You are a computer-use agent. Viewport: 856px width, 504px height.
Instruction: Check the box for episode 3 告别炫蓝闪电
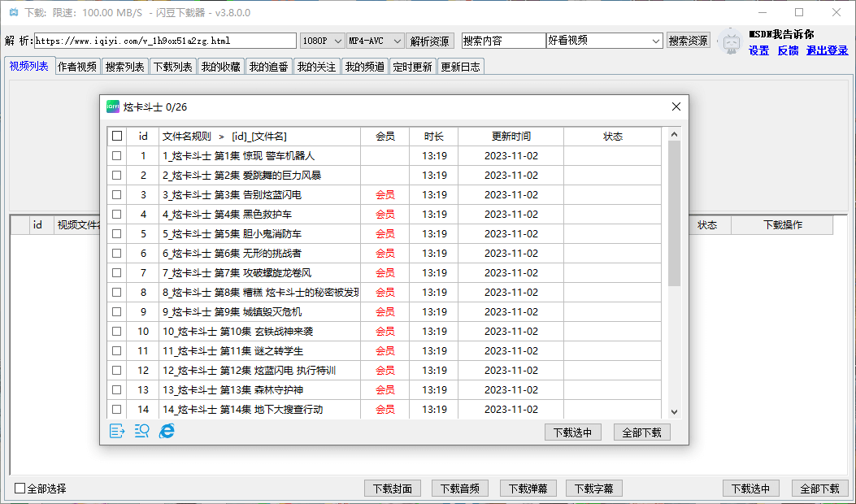pyautogui.click(x=117, y=194)
